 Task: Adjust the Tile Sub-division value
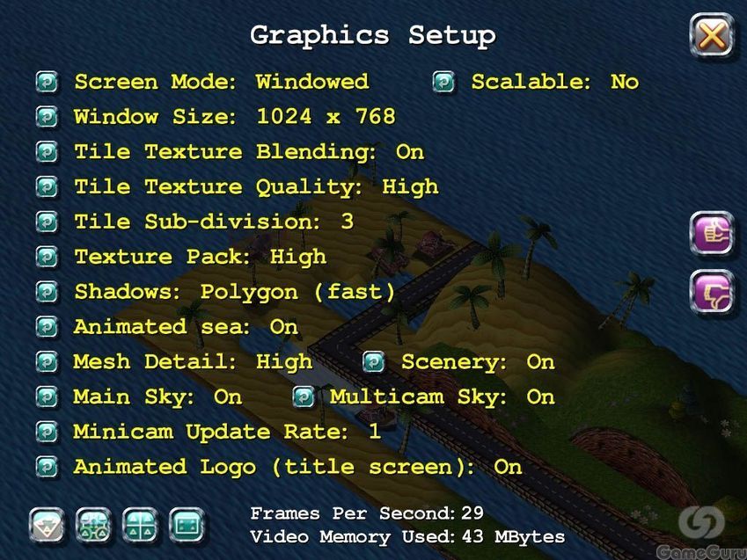pyautogui.click(x=48, y=222)
